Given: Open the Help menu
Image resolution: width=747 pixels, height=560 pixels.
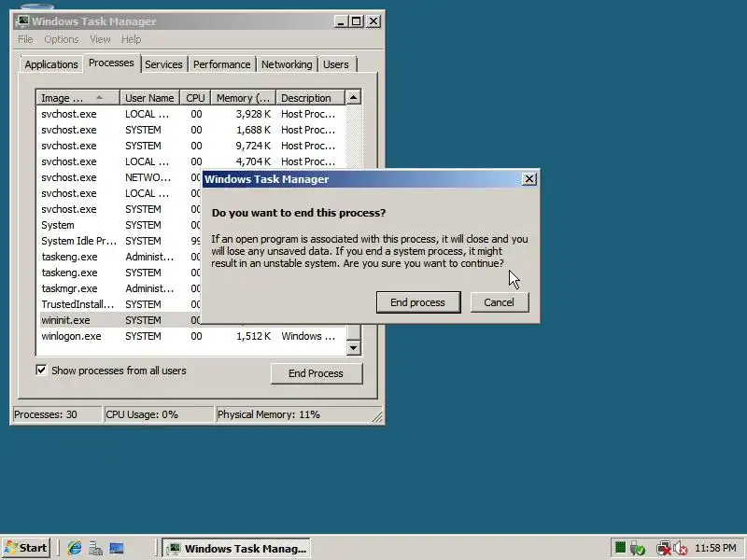Looking at the screenshot, I should [131, 39].
